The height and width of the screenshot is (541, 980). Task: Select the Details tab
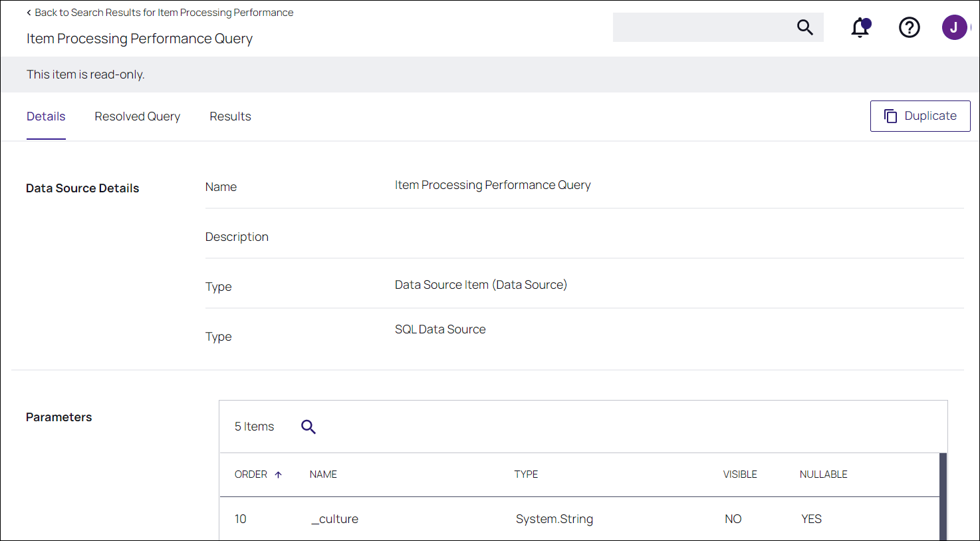coord(46,116)
